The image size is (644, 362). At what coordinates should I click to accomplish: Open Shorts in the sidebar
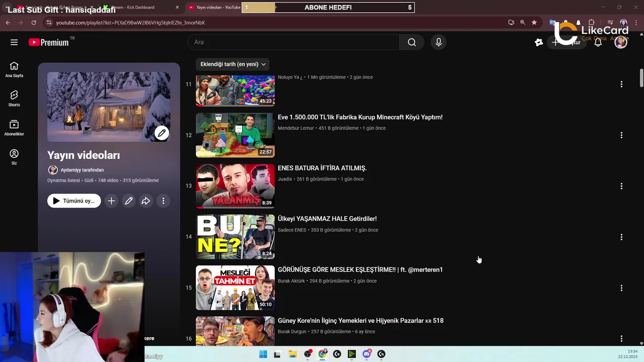tap(14, 99)
